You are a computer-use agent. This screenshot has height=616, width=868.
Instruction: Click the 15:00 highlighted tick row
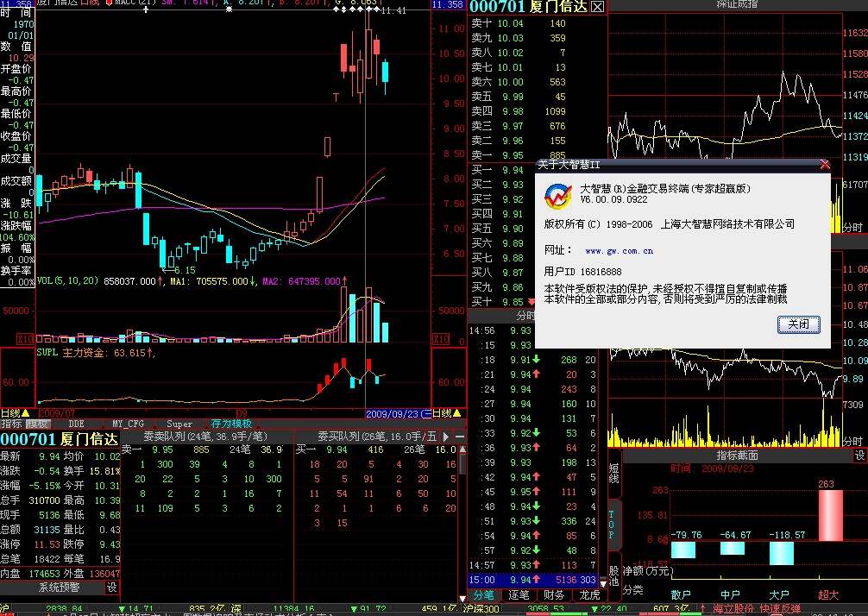533,580
